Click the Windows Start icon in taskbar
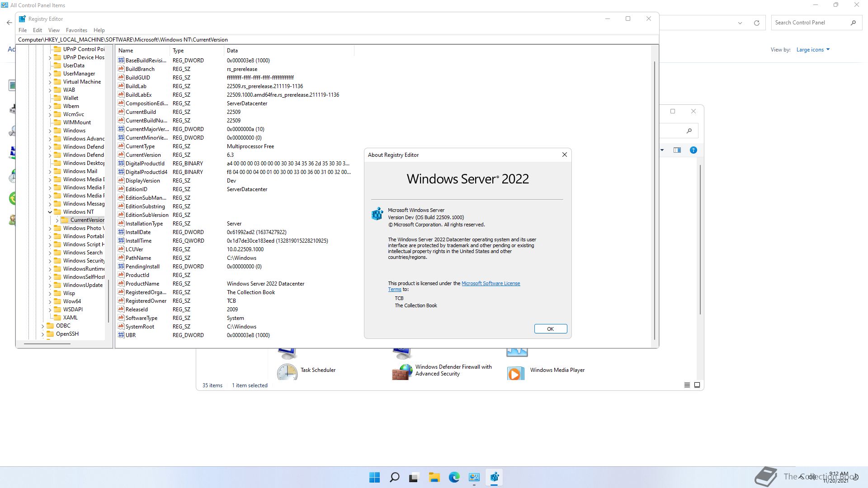868x488 pixels. [x=374, y=477]
